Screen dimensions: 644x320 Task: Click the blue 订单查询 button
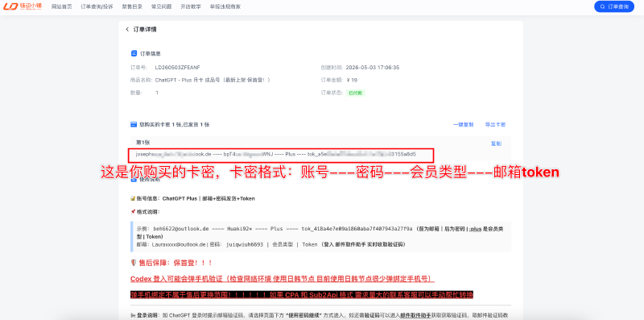coord(614,6)
